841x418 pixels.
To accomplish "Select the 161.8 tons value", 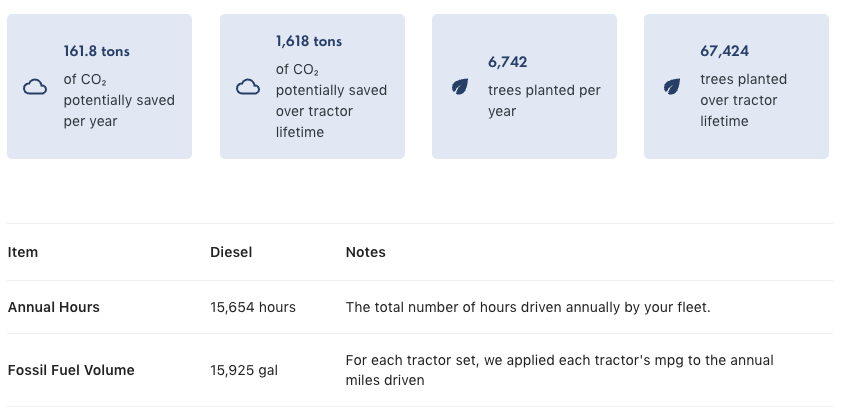I will [x=97, y=52].
